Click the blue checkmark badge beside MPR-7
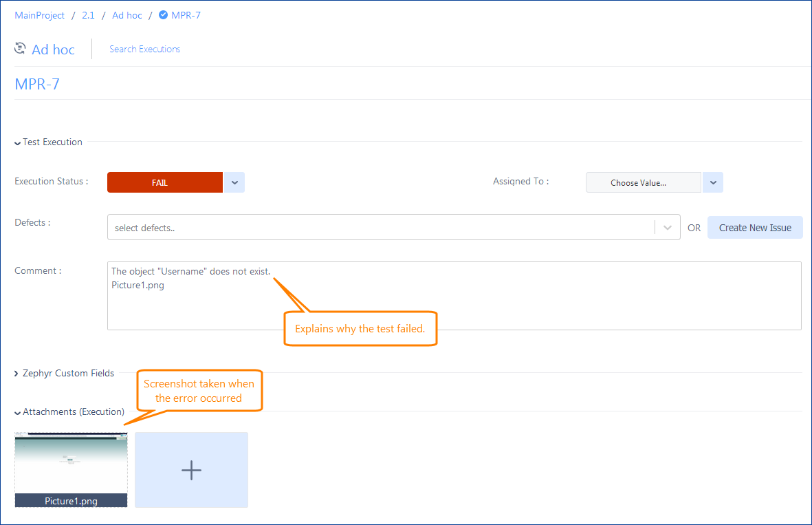The image size is (812, 525). [x=162, y=14]
